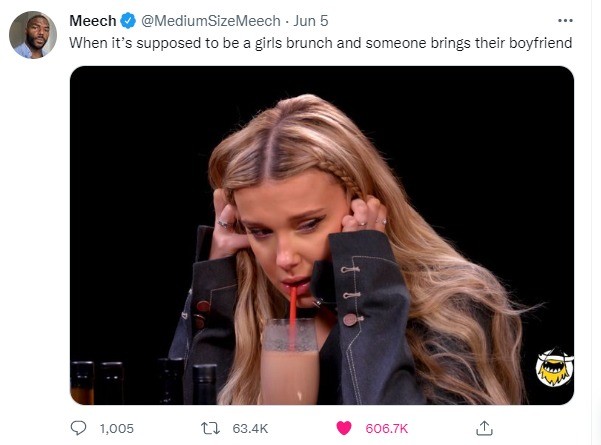Click the red straw in the photo
Screen dimensions: 601x445
(293, 314)
